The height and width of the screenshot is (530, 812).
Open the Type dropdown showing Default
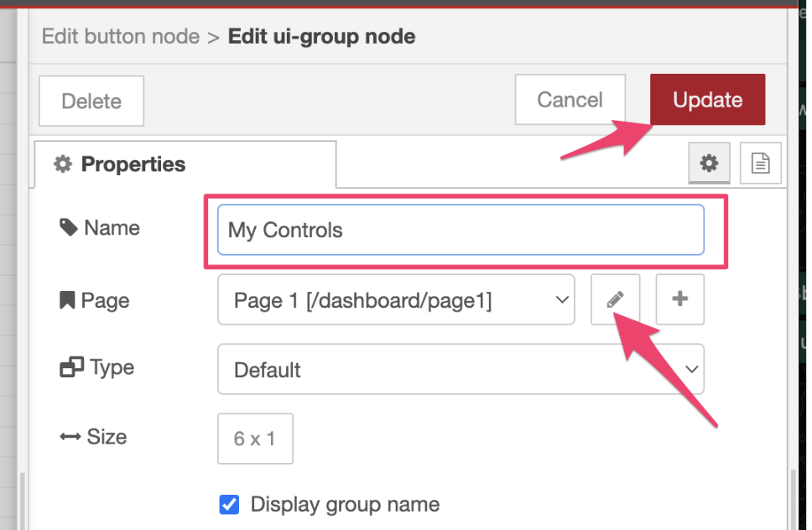tap(461, 369)
